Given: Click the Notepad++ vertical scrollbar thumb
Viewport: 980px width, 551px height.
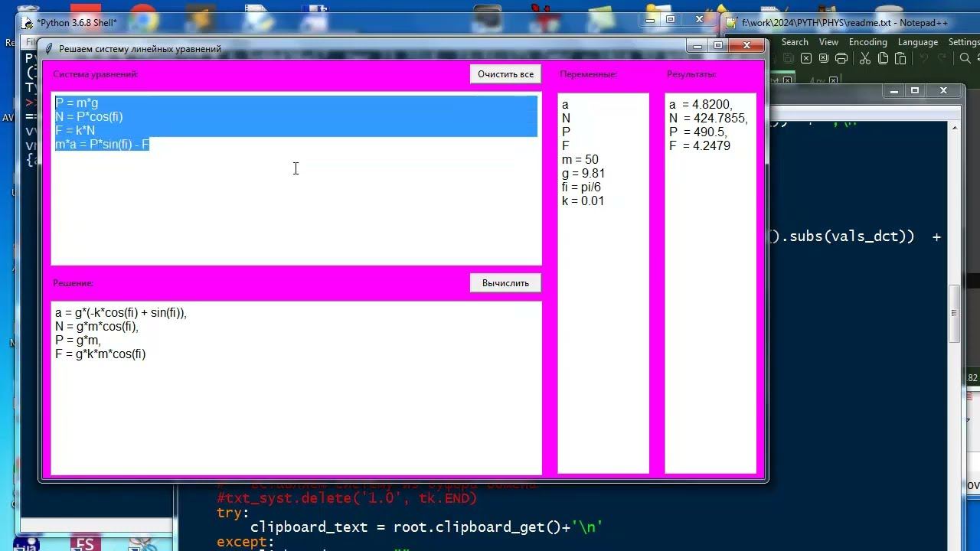Looking at the screenshot, I should coord(954,314).
